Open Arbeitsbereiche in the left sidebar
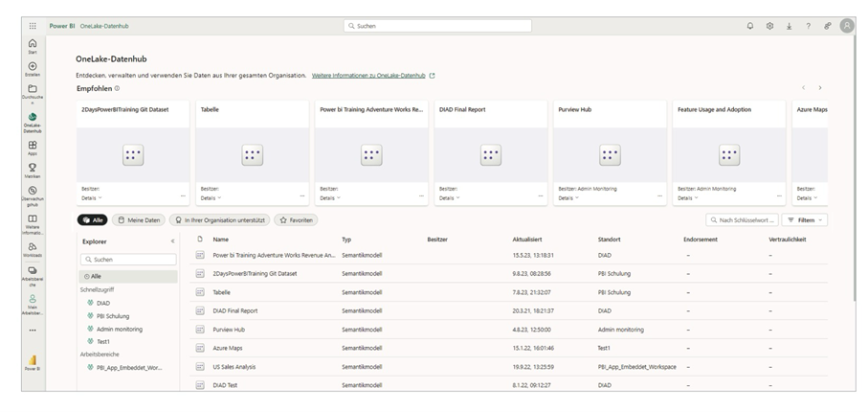This screenshot has height=412, width=868. (x=33, y=276)
